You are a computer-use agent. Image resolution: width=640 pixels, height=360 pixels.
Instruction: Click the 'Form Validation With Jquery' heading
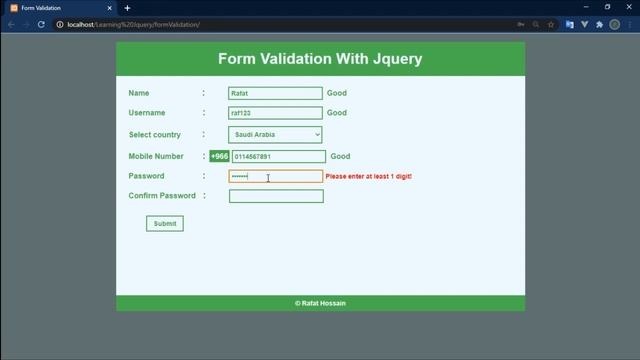pos(320,59)
